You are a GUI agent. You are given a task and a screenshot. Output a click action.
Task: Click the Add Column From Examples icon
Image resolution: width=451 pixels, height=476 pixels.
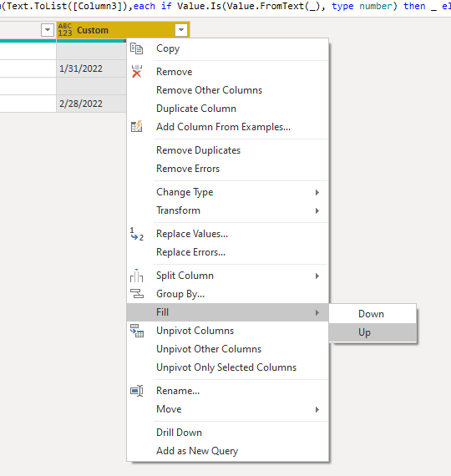pos(136,127)
